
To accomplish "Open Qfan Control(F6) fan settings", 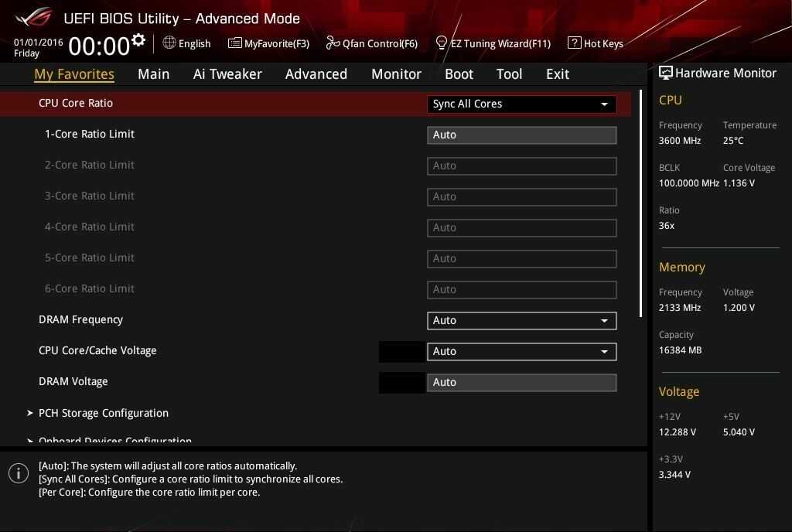I will (371, 43).
